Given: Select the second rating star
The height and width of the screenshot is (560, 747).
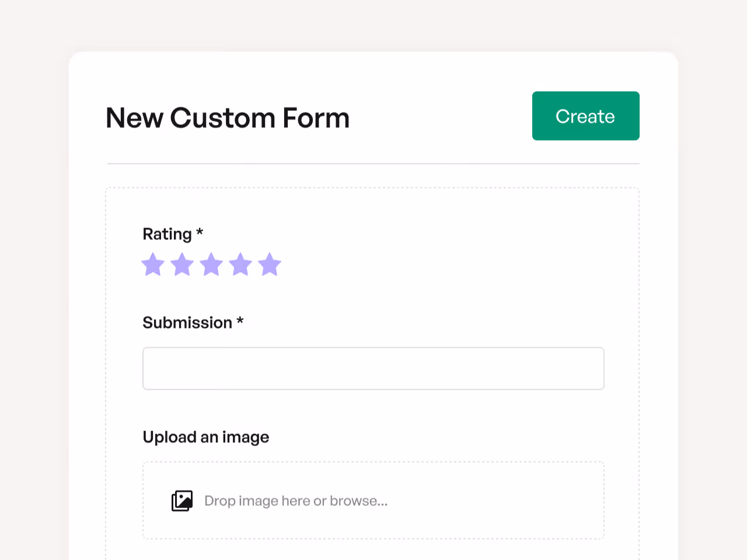Looking at the screenshot, I should point(182,264).
